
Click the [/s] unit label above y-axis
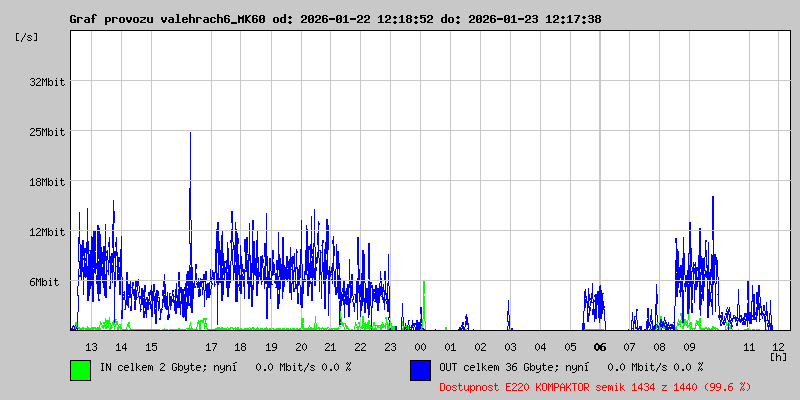(x=27, y=37)
